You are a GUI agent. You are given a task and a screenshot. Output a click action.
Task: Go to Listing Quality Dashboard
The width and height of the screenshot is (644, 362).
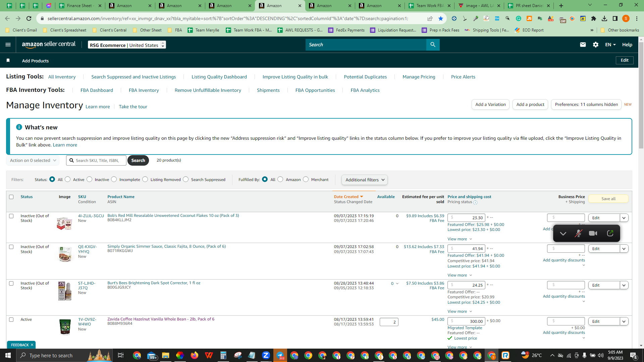[x=219, y=77]
